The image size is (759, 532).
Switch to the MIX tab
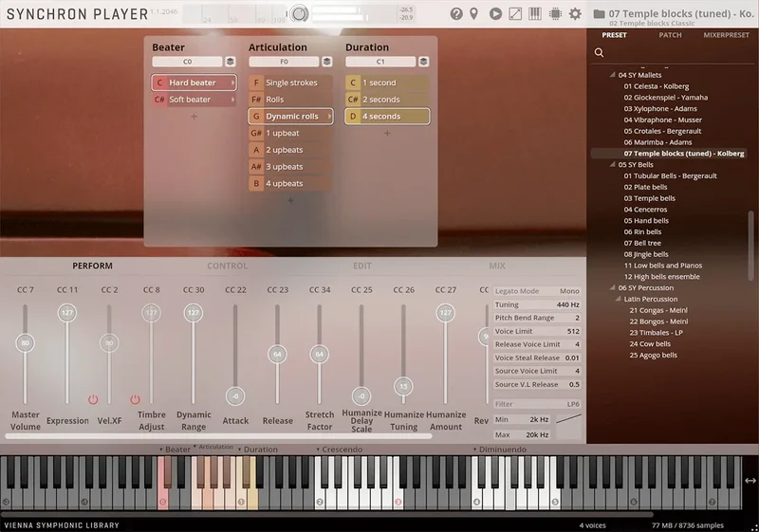497,266
